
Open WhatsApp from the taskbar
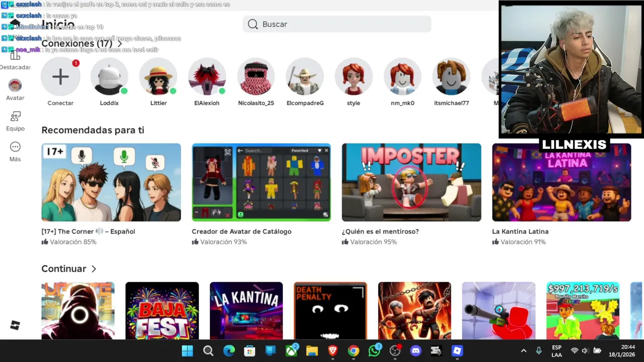click(374, 351)
